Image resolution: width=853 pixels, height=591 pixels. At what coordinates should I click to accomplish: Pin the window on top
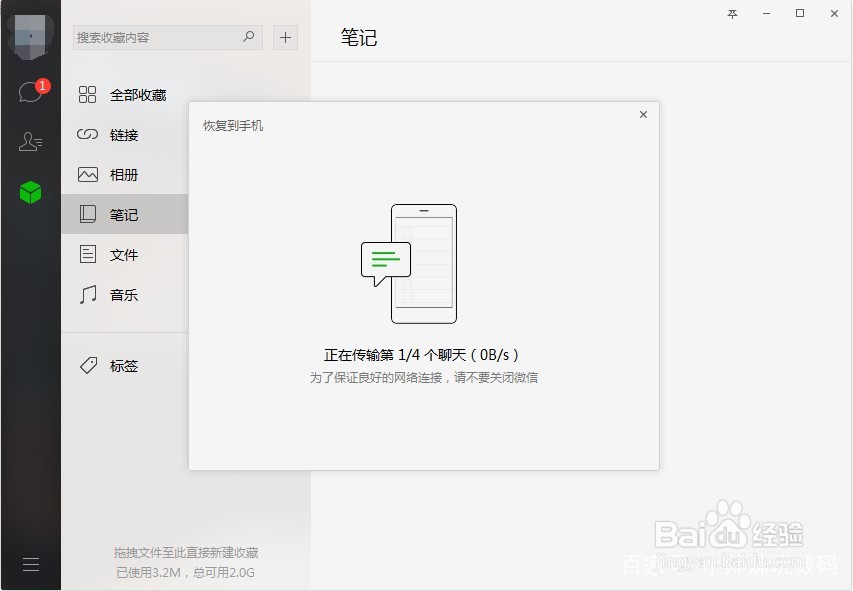click(732, 14)
